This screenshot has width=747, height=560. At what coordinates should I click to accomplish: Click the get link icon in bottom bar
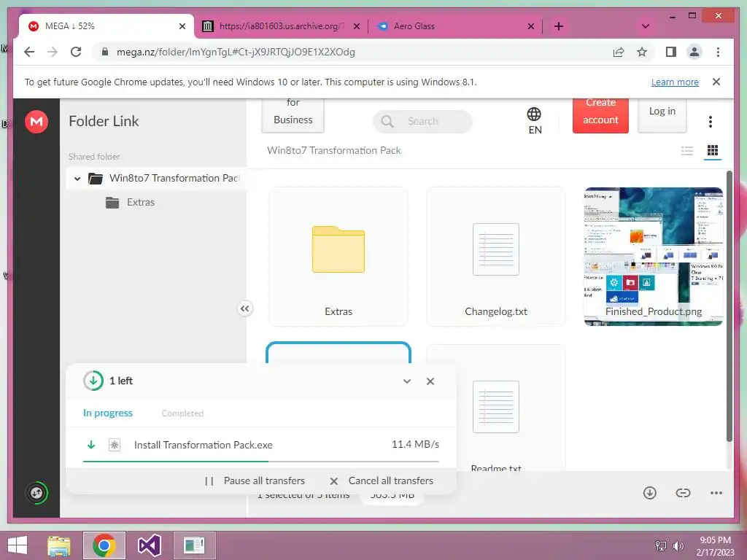[683, 493]
